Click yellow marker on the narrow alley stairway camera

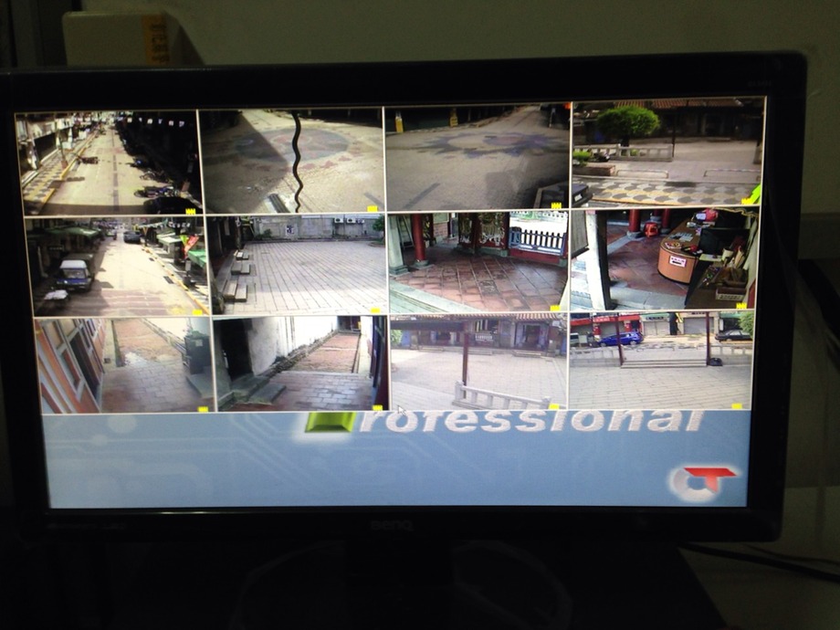377,407
